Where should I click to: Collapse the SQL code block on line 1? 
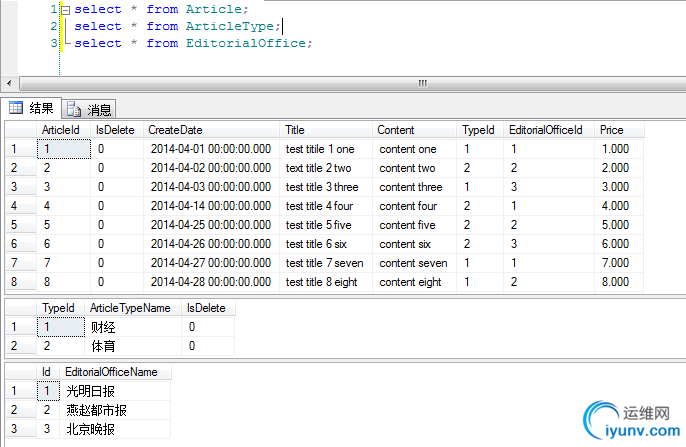[x=65, y=10]
